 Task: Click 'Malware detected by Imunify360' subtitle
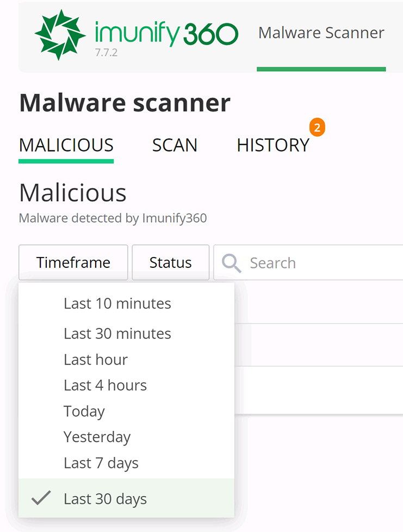pyautogui.click(x=113, y=218)
